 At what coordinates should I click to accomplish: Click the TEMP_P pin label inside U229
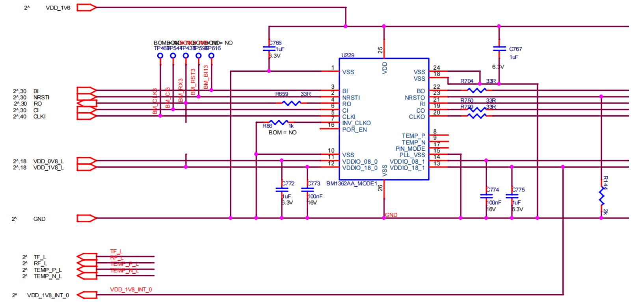coord(413,136)
